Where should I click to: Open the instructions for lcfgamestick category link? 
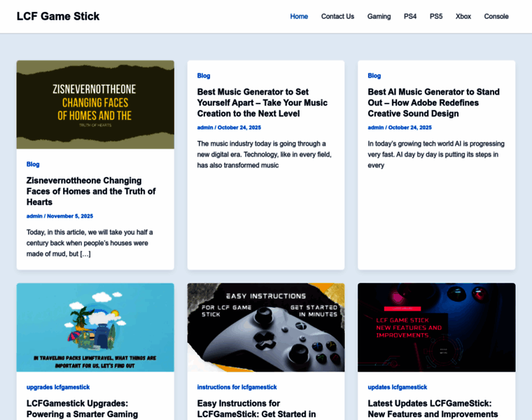tap(237, 387)
